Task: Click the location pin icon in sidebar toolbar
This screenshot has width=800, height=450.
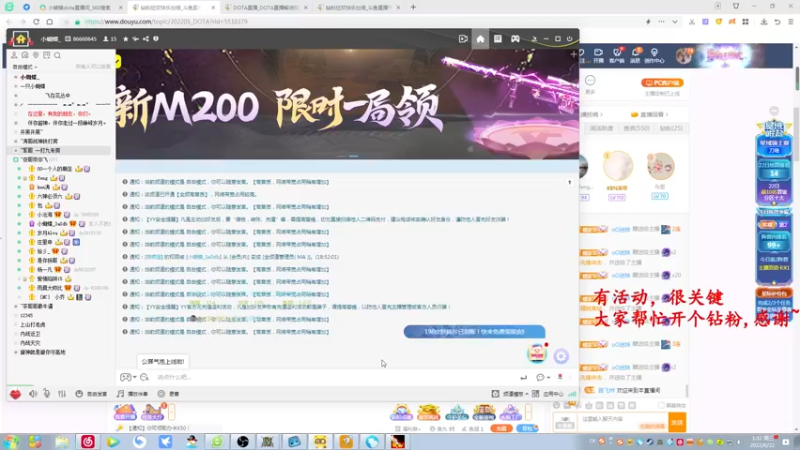Action: 36,55
